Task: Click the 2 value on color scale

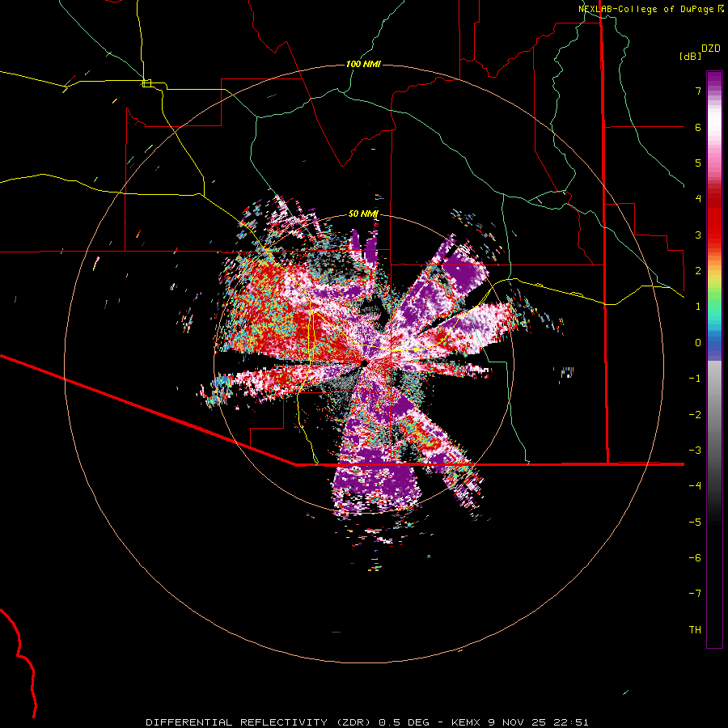Action: [698, 271]
